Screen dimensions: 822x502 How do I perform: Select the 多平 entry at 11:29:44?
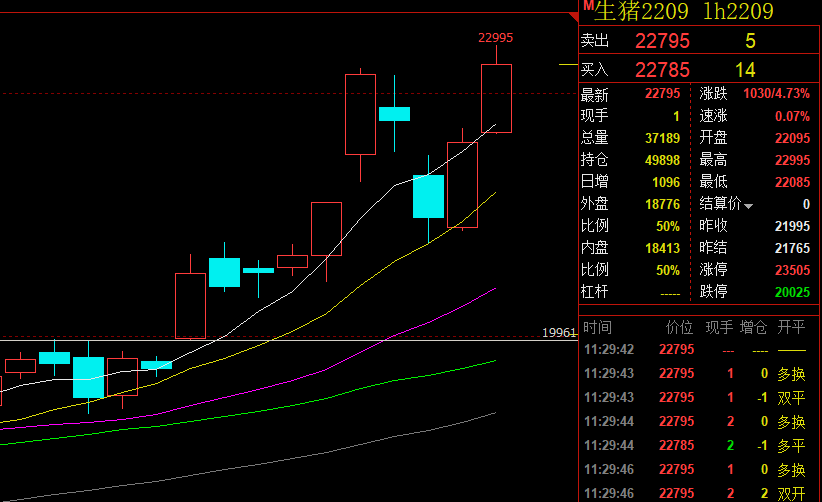point(791,446)
